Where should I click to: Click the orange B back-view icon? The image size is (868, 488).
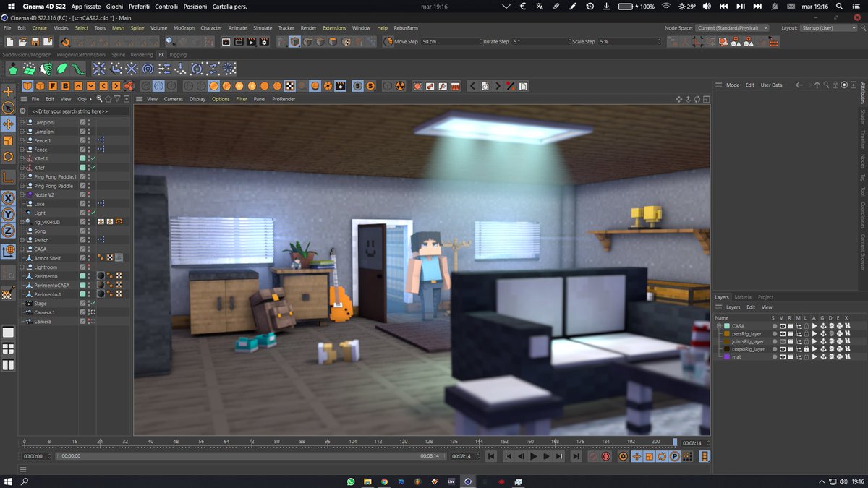(x=66, y=86)
